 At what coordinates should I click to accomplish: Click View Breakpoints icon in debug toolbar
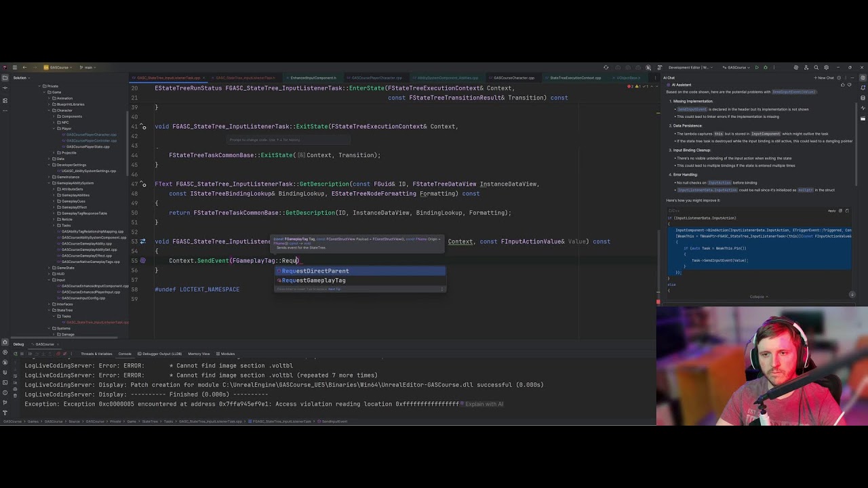[x=58, y=354]
